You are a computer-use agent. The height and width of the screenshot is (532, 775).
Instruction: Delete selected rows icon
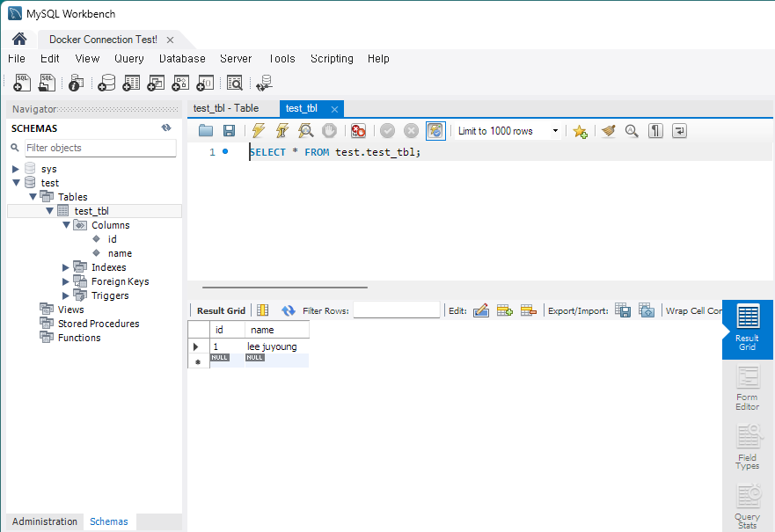click(x=529, y=310)
